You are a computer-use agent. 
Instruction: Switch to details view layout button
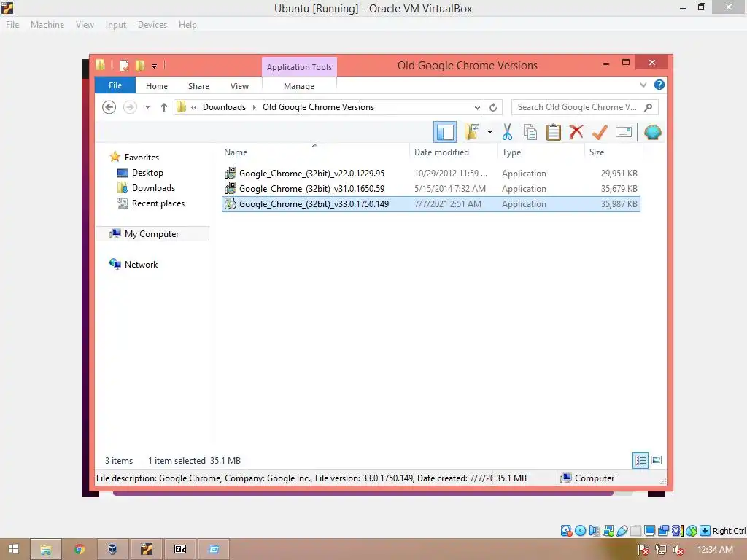640,460
